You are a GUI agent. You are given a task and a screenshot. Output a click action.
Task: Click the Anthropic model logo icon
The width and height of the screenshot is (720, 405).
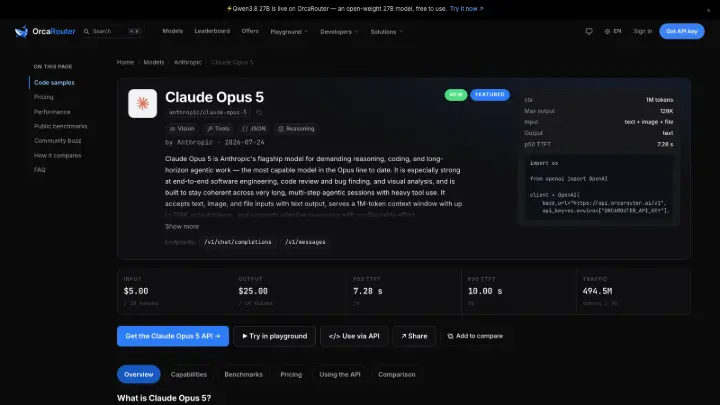[142, 103]
